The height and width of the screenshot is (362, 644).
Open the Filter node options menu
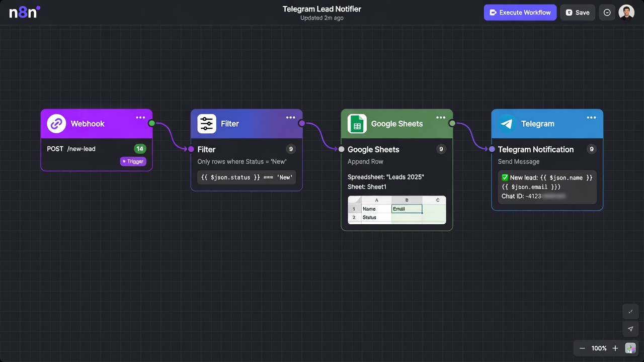290,117
